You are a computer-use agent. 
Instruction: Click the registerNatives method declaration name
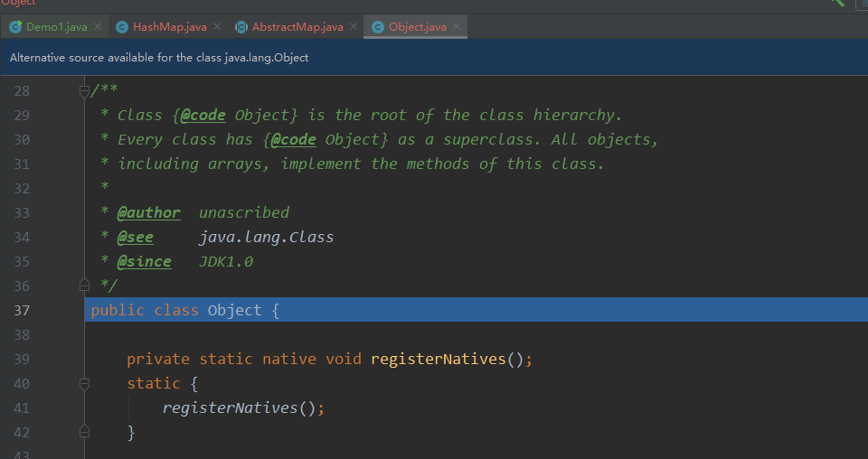[439, 359]
